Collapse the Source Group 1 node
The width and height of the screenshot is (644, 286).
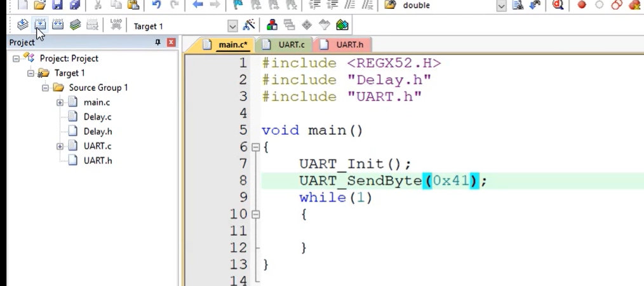click(45, 88)
